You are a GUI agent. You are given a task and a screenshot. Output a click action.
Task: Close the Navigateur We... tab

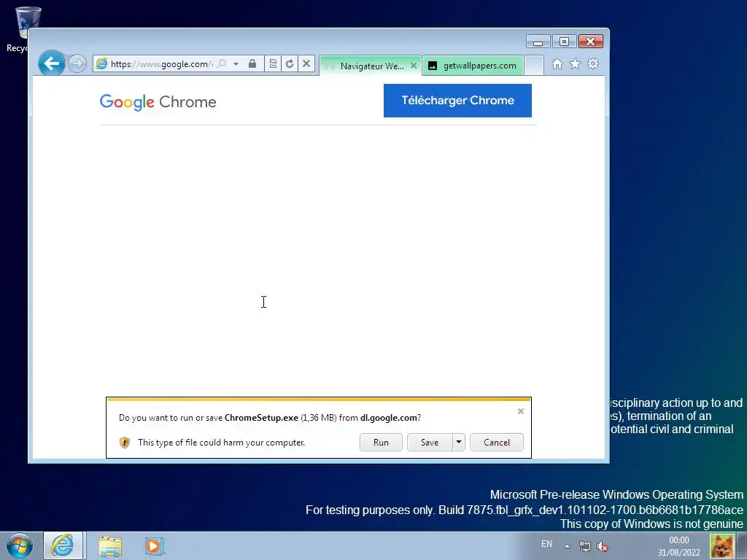414,66
